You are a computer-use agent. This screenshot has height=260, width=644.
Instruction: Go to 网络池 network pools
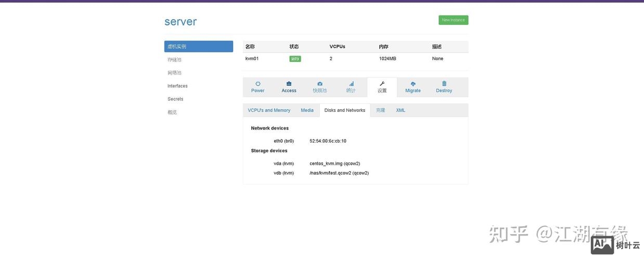(175, 73)
